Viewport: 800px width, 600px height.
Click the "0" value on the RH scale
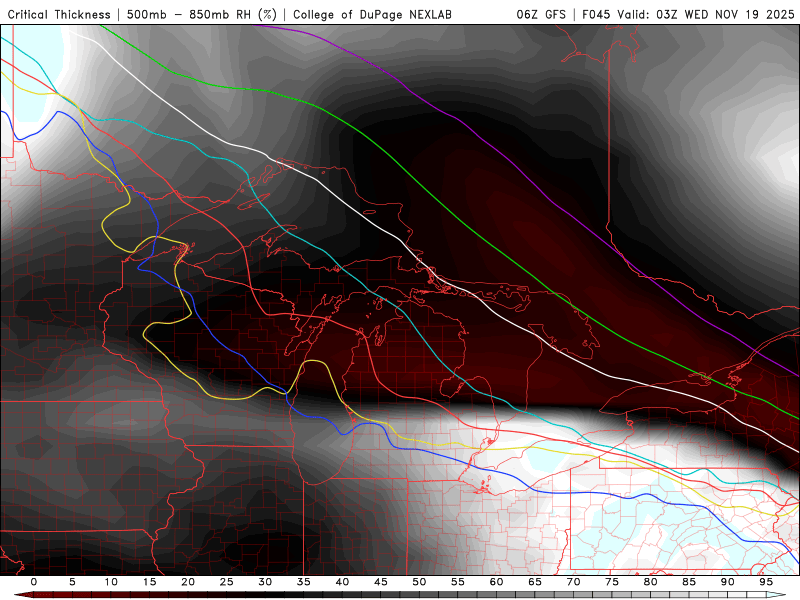coord(34,582)
